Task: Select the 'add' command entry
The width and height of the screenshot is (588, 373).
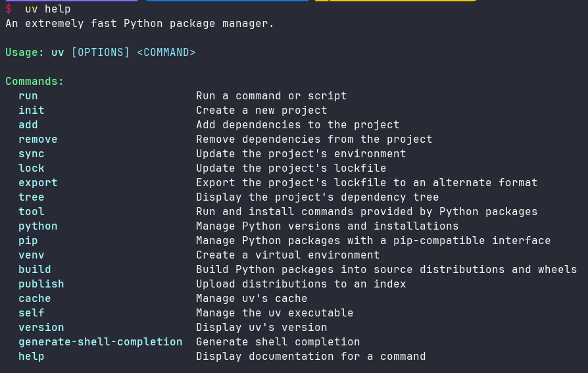Action: (28, 125)
